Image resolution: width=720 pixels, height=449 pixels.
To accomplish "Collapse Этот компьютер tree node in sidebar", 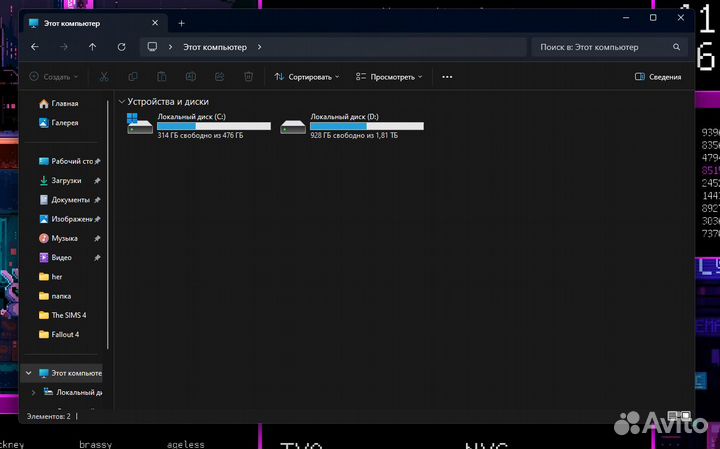I will (x=28, y=373).
